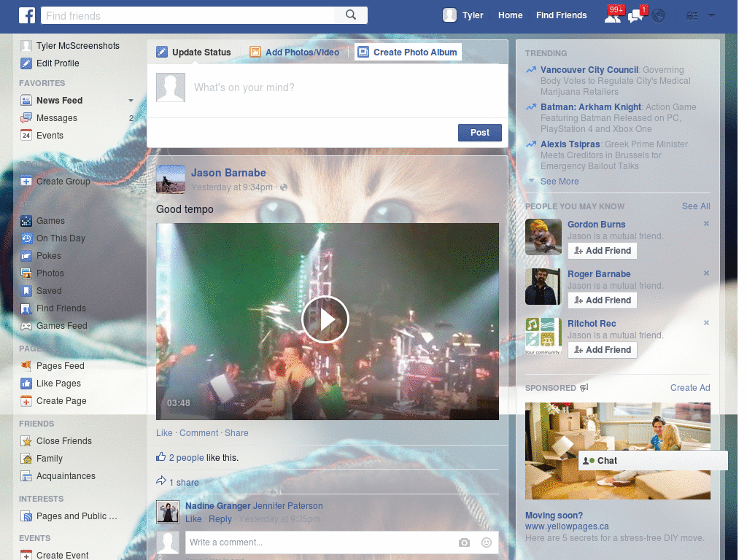Click the Create Page plus icon
Screen dimensions: 747x560
tap(26, 401)
